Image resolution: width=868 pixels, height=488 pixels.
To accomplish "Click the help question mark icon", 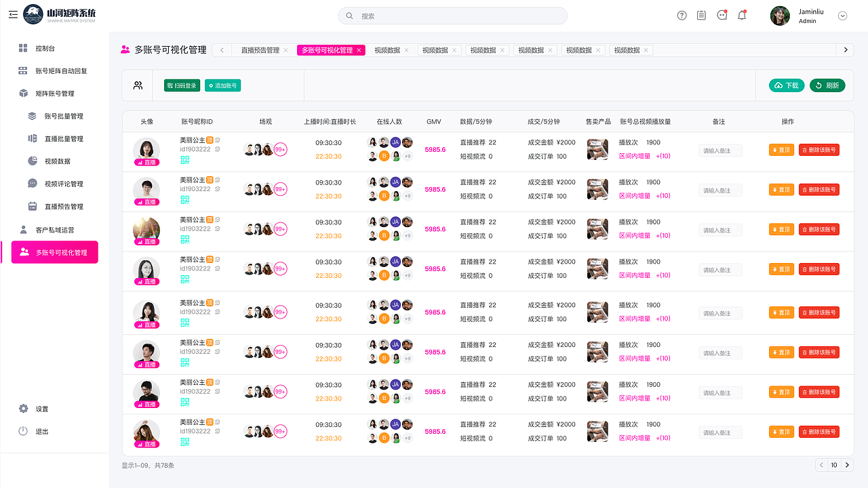I will click(682, 16).
